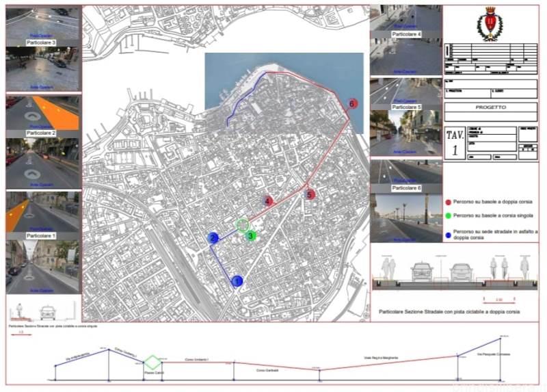Select the Particolare 5 label
Image resolution: width=547 pixels, height=392 pixels.
click(406, 107)
